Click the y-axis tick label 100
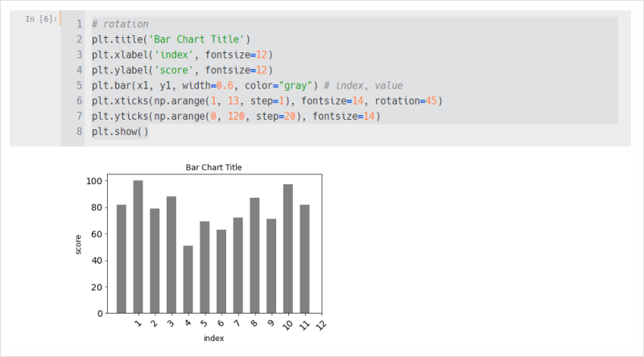 94,181
